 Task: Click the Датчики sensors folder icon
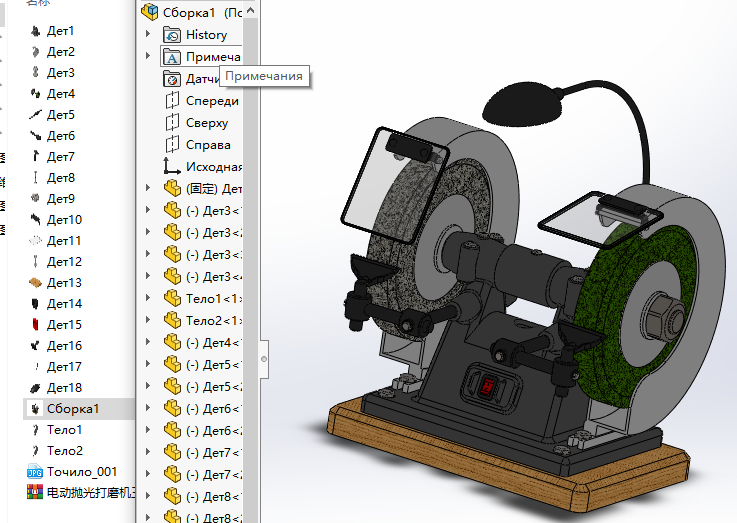(x=172, y=79)
